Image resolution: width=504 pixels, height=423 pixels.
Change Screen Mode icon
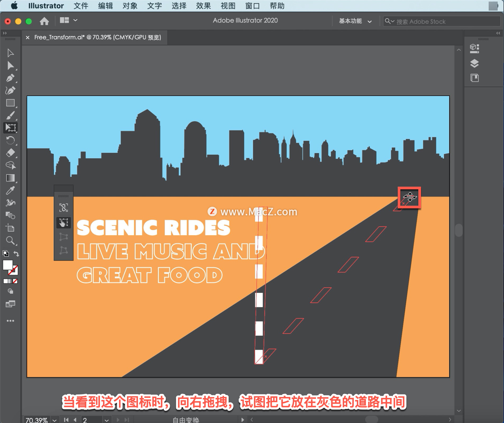point(10,304)
